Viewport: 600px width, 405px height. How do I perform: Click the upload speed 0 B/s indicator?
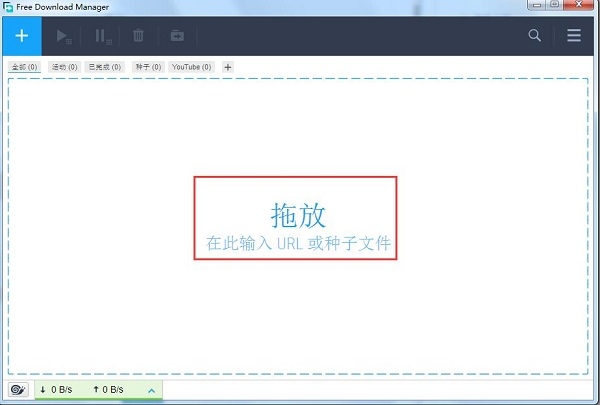(108, 390)
